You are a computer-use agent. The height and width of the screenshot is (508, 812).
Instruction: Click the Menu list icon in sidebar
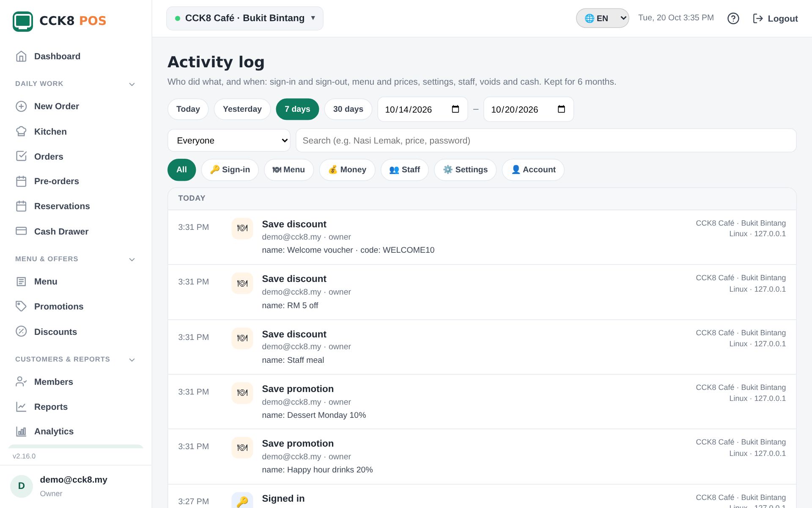tap(21, 282)
